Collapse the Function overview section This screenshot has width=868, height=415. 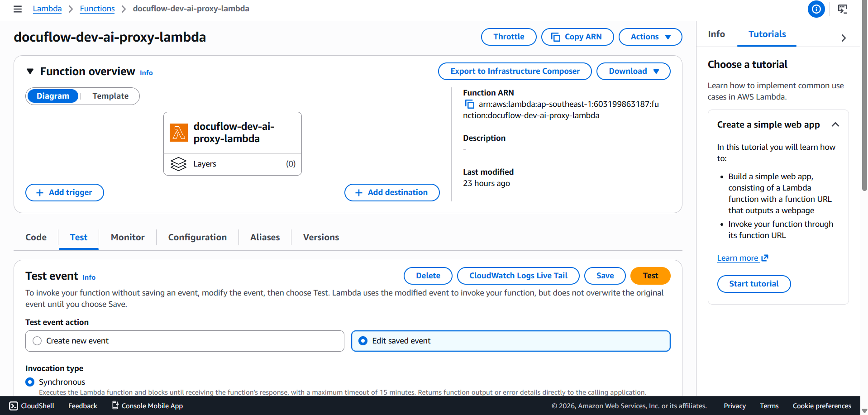tap(30, 72)
